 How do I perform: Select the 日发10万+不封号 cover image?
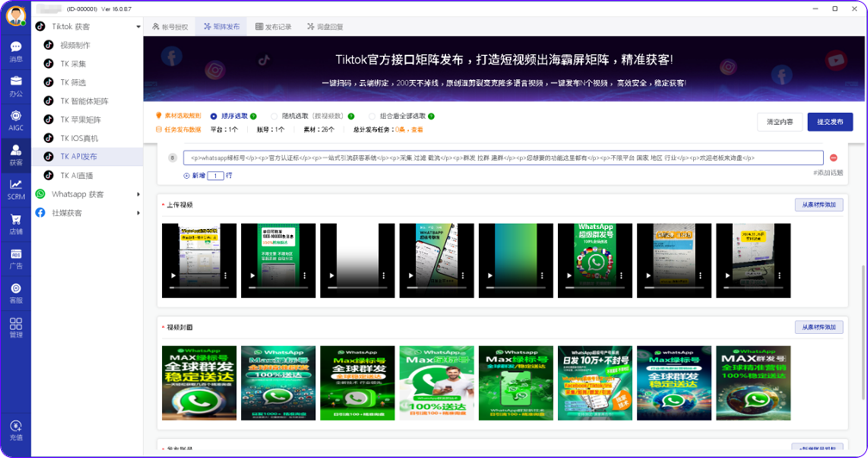[595, 383]
